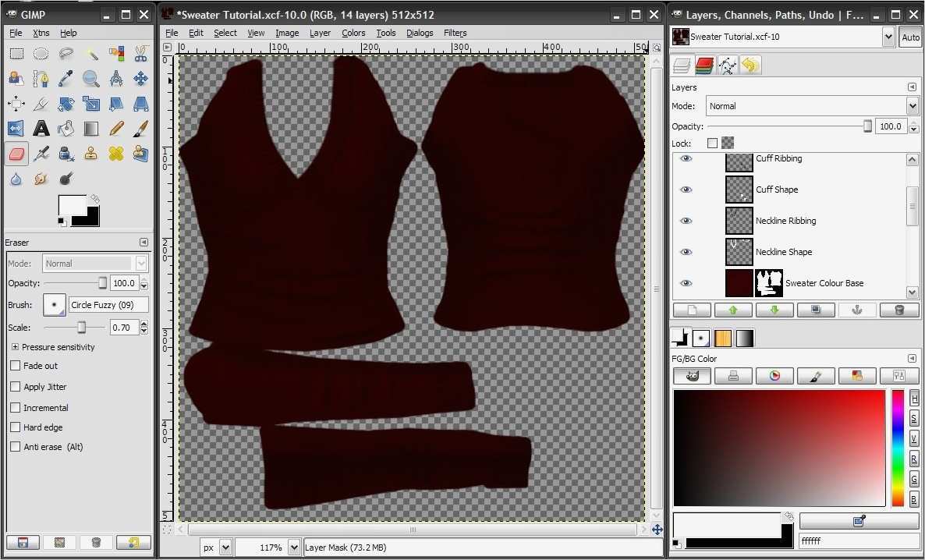Viewport: 925px width, 560px height.
Task: Open the zoom level dropdown
Action: tap(294, 548)
